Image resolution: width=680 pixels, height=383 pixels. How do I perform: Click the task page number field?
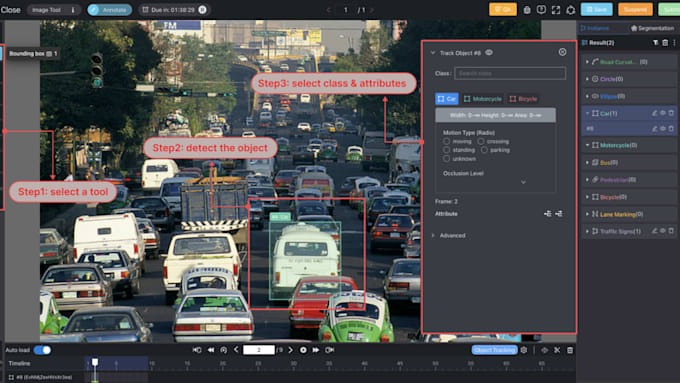click(346, 10)
